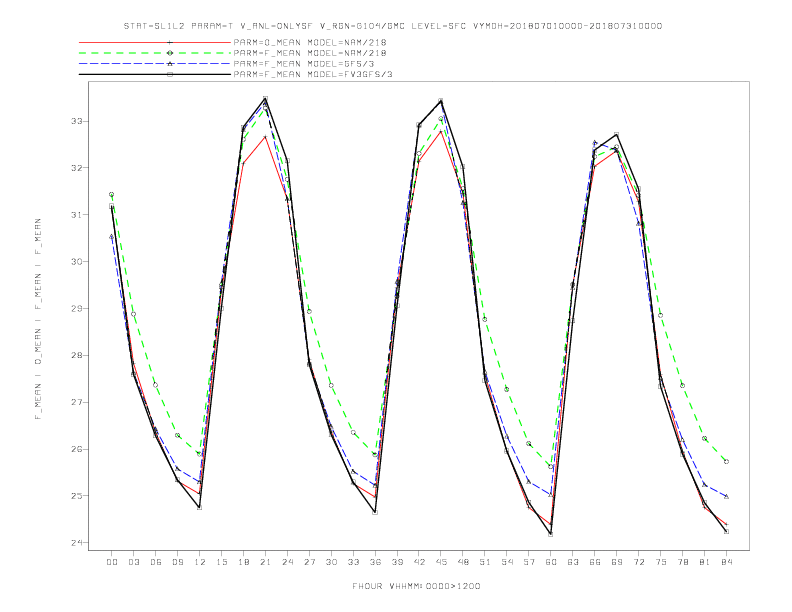This screenshot has width=792, height=612.
Task: Click the red solid legend line sample
Action: point(155,42)
